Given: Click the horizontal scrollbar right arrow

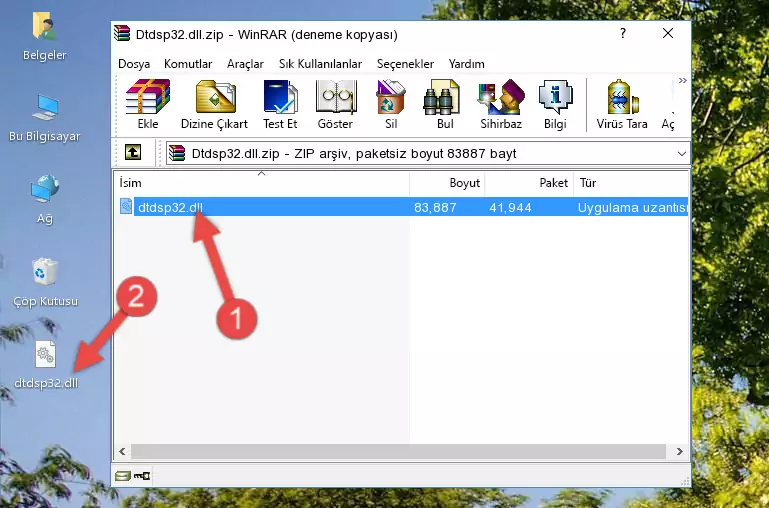Looking at the screenshot, I should coord(680,451).
